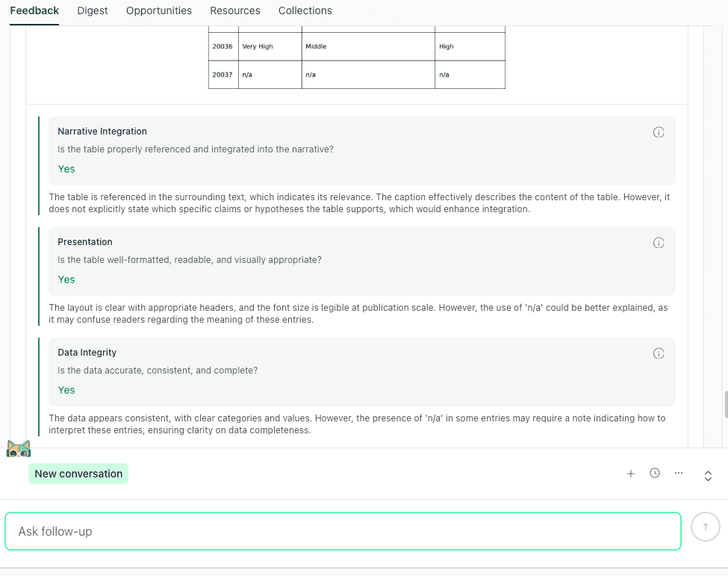The image size is (728, 576).
Task: Click the info icon on Presentation card
Action: click(x=659, y=242)
